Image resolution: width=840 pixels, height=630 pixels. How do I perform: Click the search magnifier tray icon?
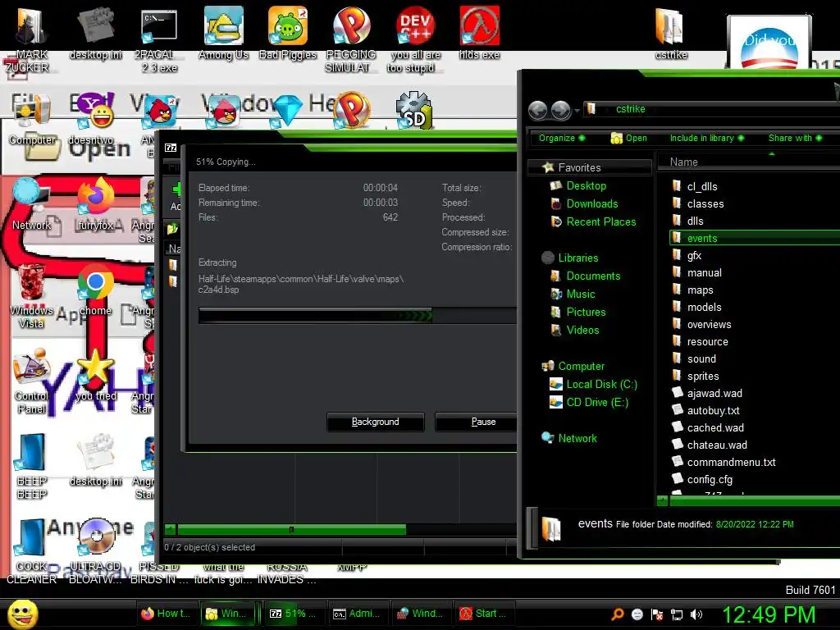point(618,614)
